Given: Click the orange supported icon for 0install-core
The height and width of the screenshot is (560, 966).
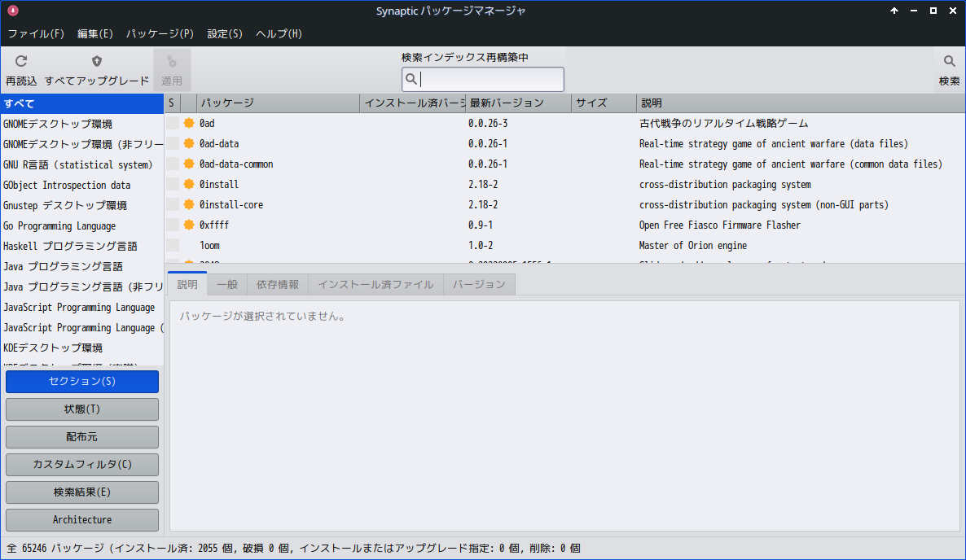Looking at the screenshot, I should [x=189, y=204].
